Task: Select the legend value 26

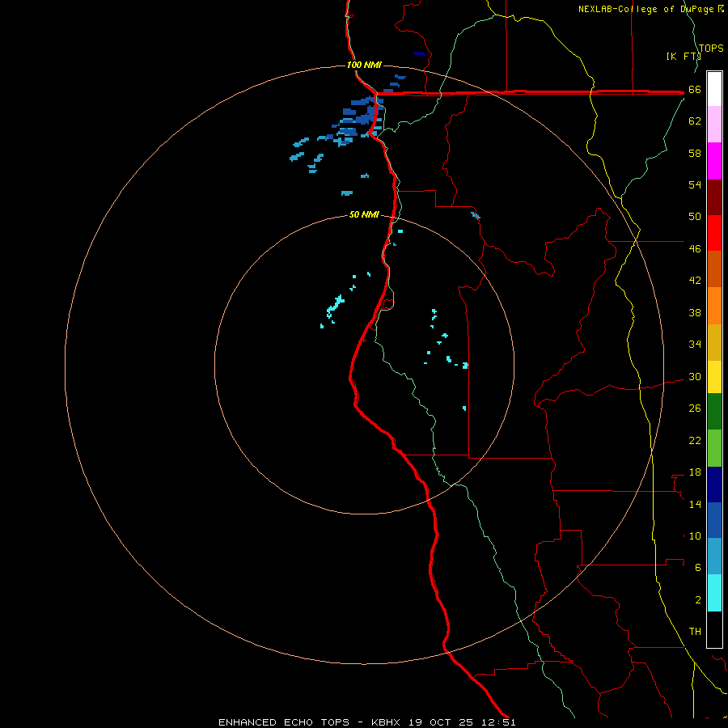Action: 695,408
